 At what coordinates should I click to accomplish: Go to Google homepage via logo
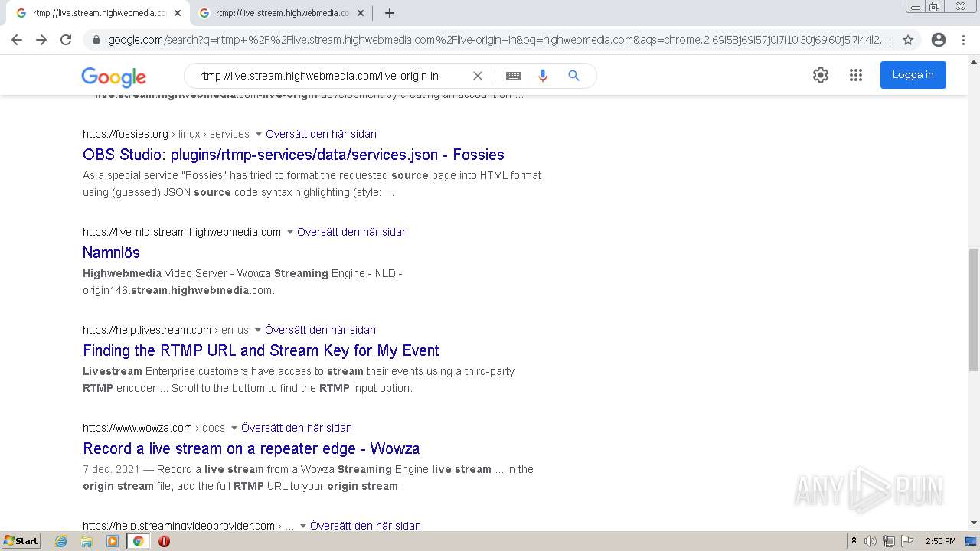(113, 77)
